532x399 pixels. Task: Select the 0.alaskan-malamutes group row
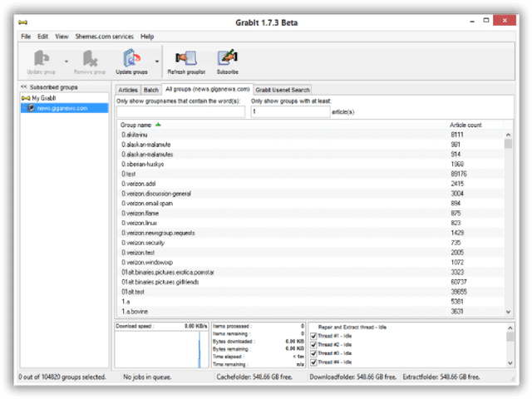point(310,155)
